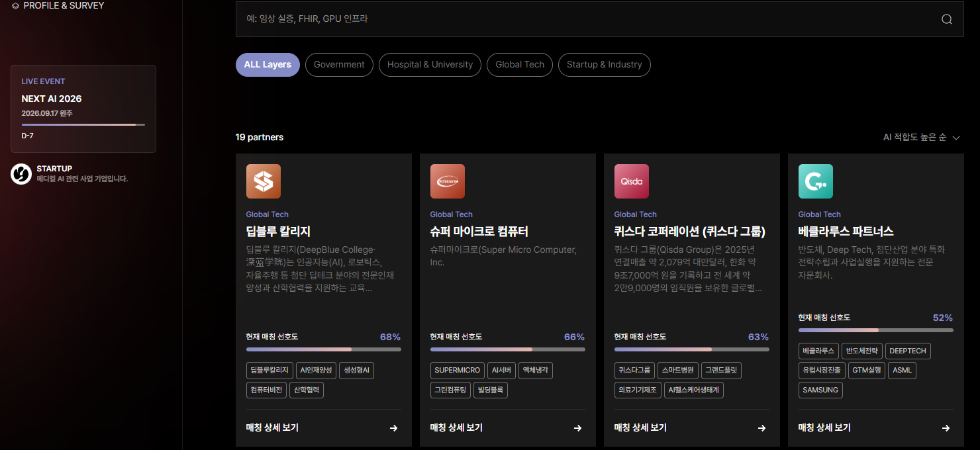Filter by Hospital & University
This screenshot has width=980, height=450.
click(x=430, y=65)
